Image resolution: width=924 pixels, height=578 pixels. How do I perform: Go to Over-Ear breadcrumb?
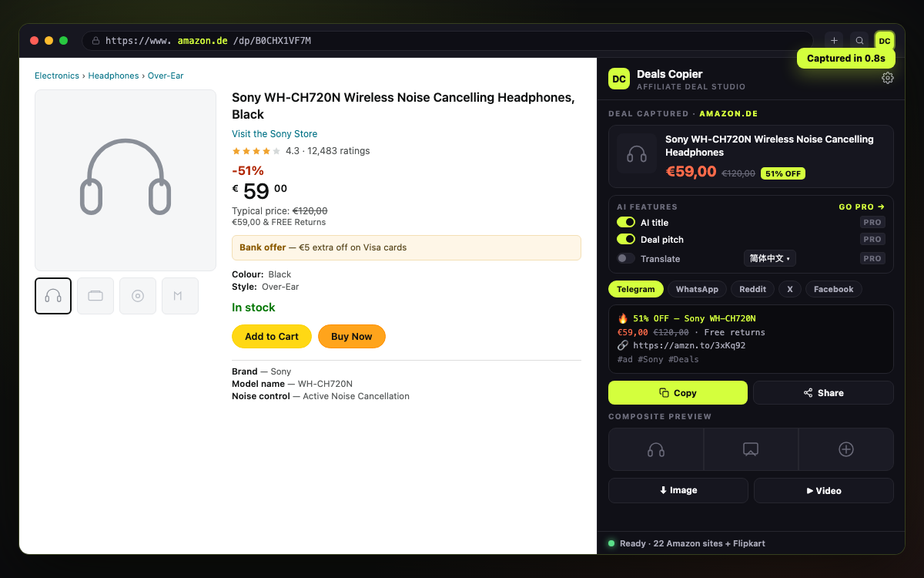point(166,76)
